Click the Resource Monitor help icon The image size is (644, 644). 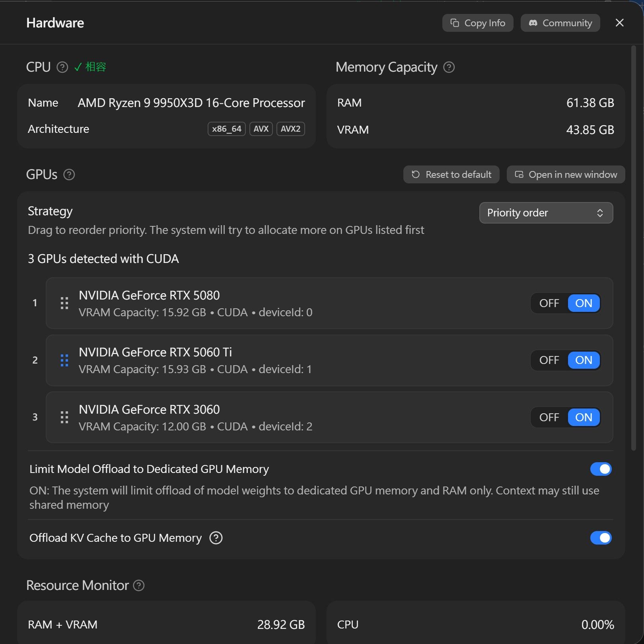point(138,586)
